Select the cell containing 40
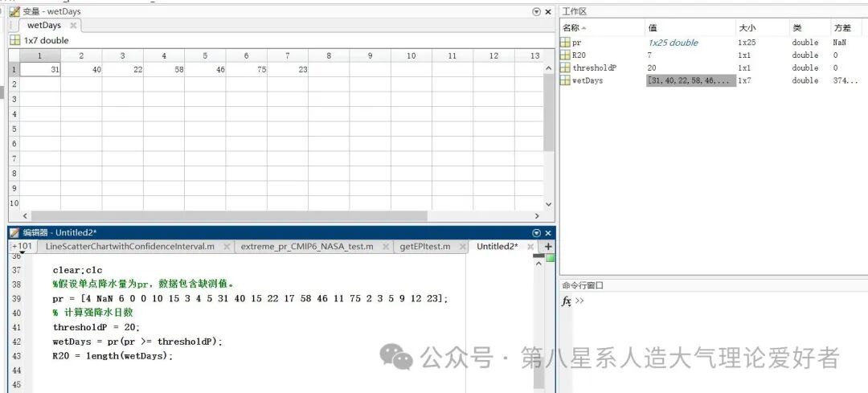868x393 pixels. coord(81,70)
